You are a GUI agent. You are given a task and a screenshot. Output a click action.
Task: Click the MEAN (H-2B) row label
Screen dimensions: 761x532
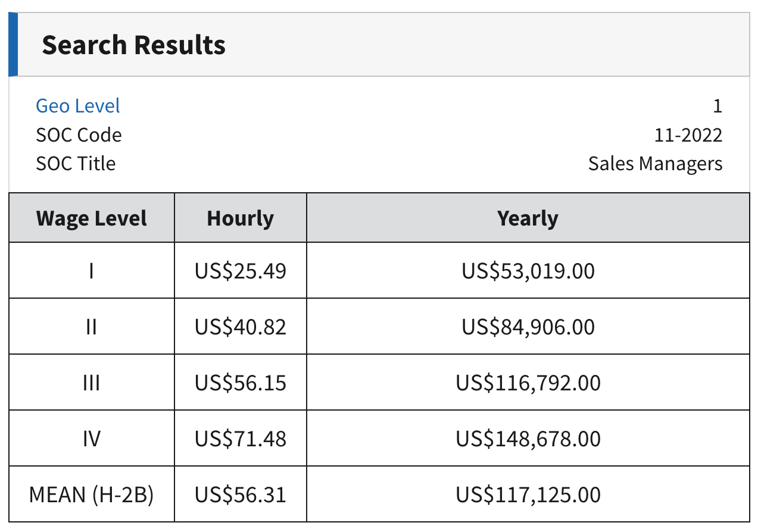point(91,494)
